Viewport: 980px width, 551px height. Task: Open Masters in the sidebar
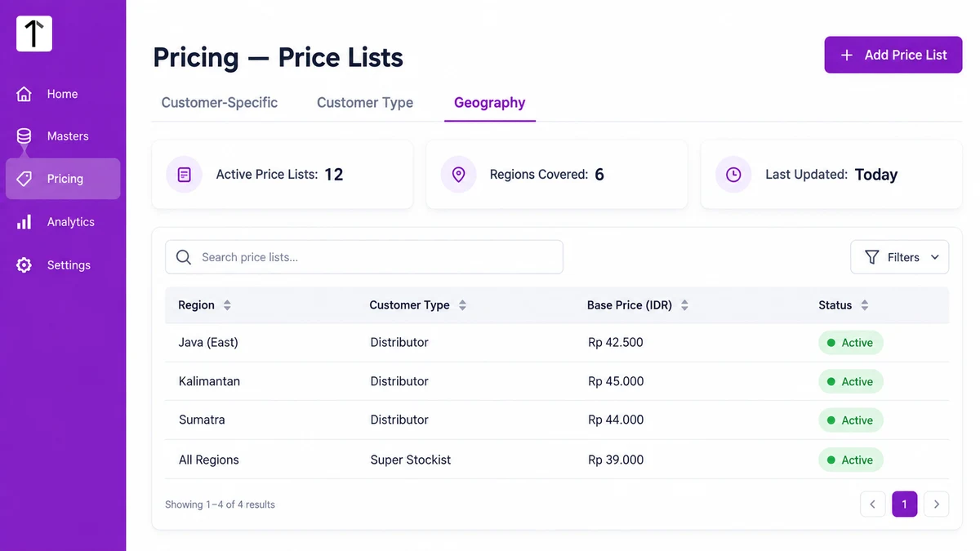[x=63, y=136]
